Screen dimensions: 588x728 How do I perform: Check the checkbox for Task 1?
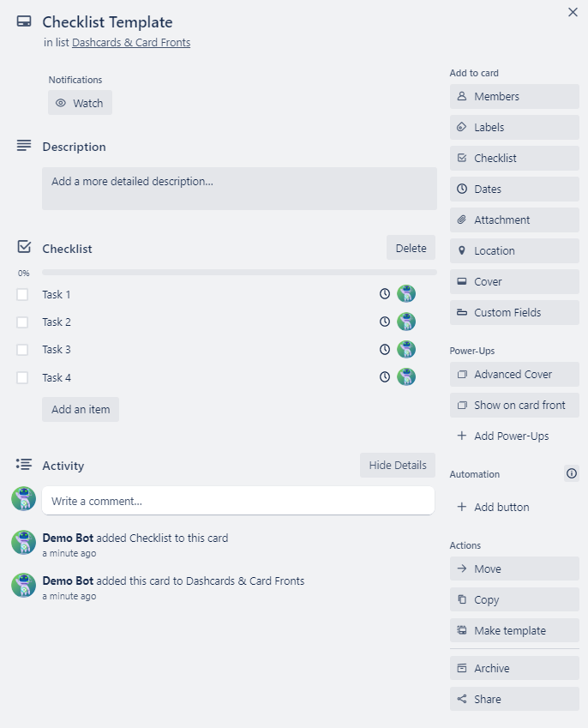click(24, 293)
